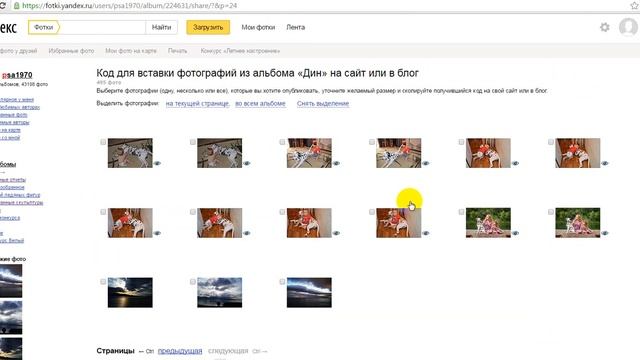Tick the checkbox for first row's sixth photo

click(551, 142)
